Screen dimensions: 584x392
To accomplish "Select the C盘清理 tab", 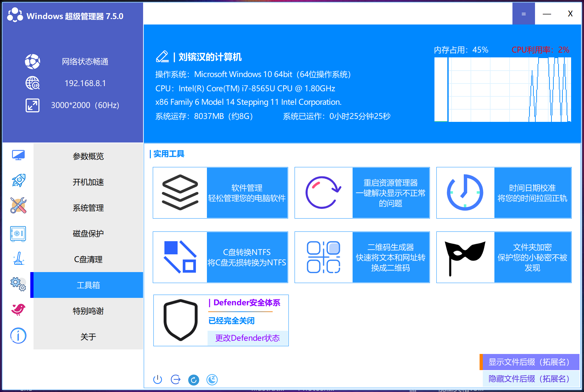I will click(88, 259).
